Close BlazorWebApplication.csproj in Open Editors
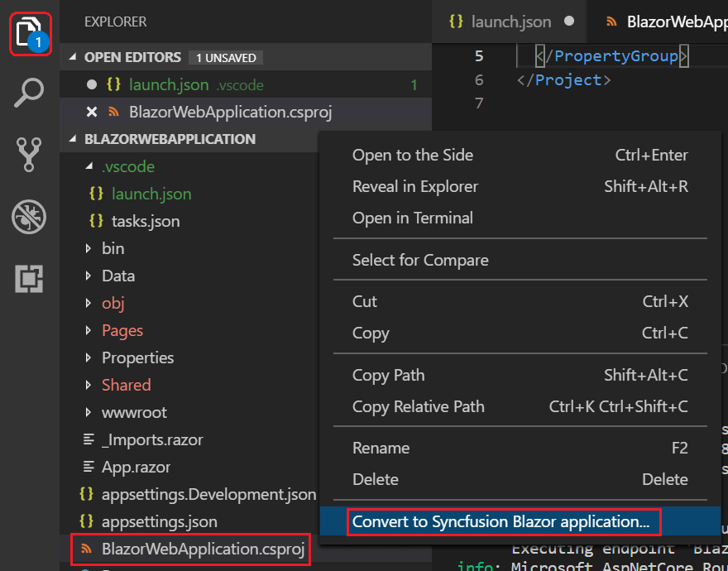This screenshot has width=728, height=571. click(92, 112)
